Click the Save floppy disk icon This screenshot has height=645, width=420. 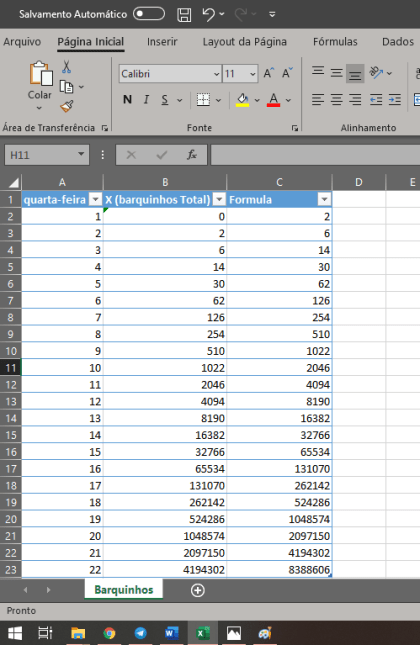tap(184, 14)
